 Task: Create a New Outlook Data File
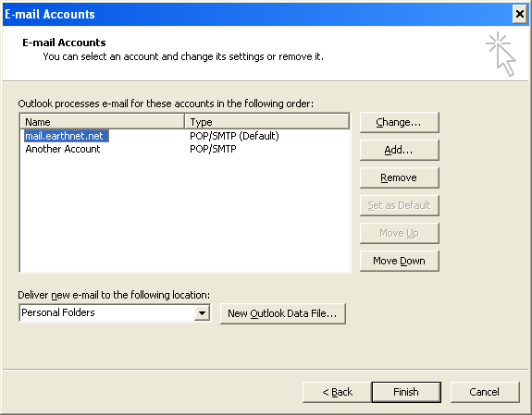tap(283, 313)
